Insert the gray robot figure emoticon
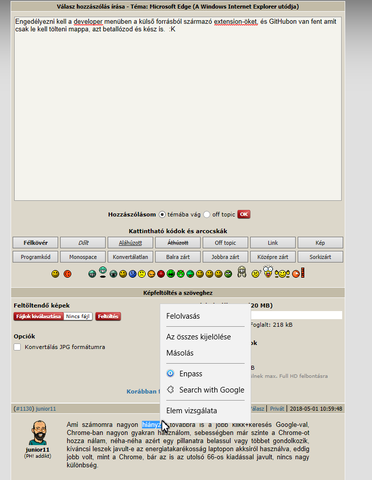 coord(242,272)
